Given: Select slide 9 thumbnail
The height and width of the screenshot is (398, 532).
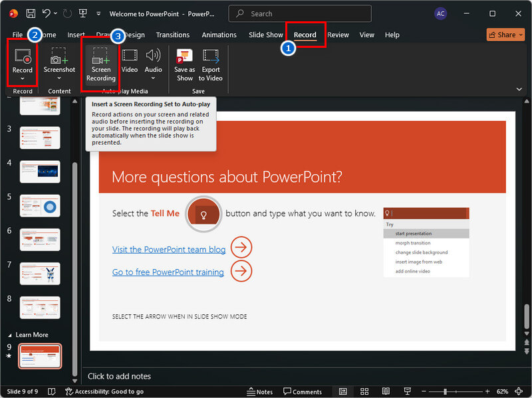Looking at the screenshot, I should [40, 356].
